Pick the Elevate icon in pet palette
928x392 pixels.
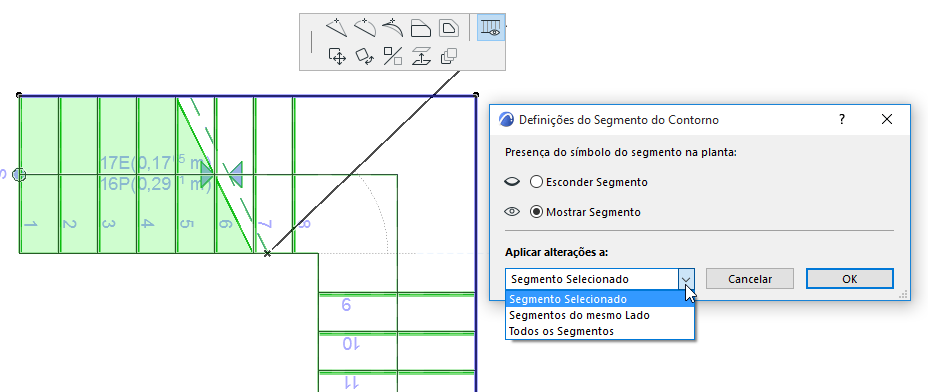[x=421, y=56]
